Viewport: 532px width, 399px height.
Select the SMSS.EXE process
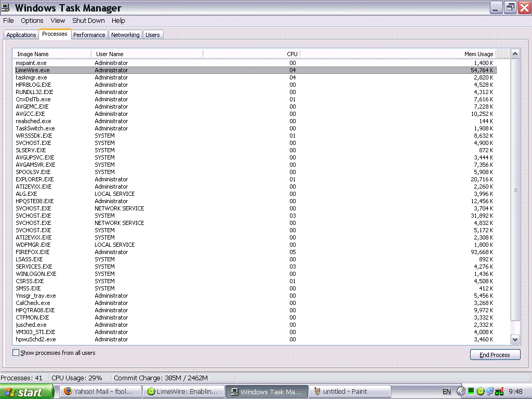28,288
